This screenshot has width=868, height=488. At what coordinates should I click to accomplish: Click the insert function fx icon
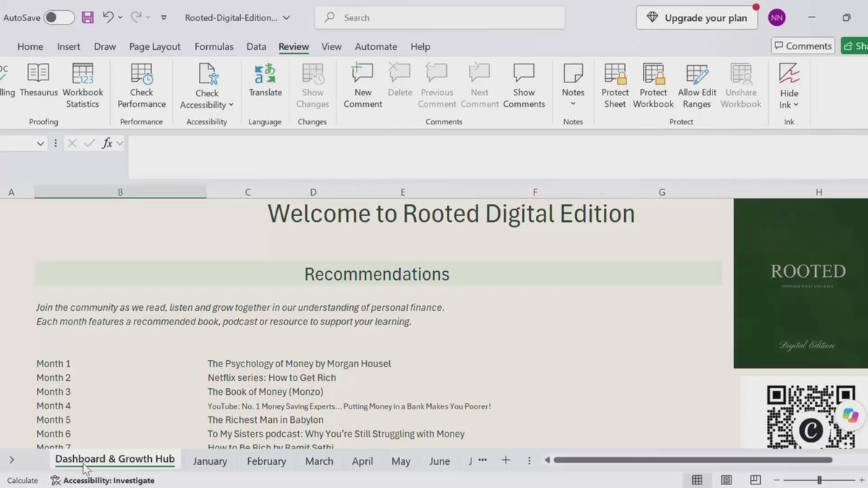pyautogui.click(x=107, y=143)
